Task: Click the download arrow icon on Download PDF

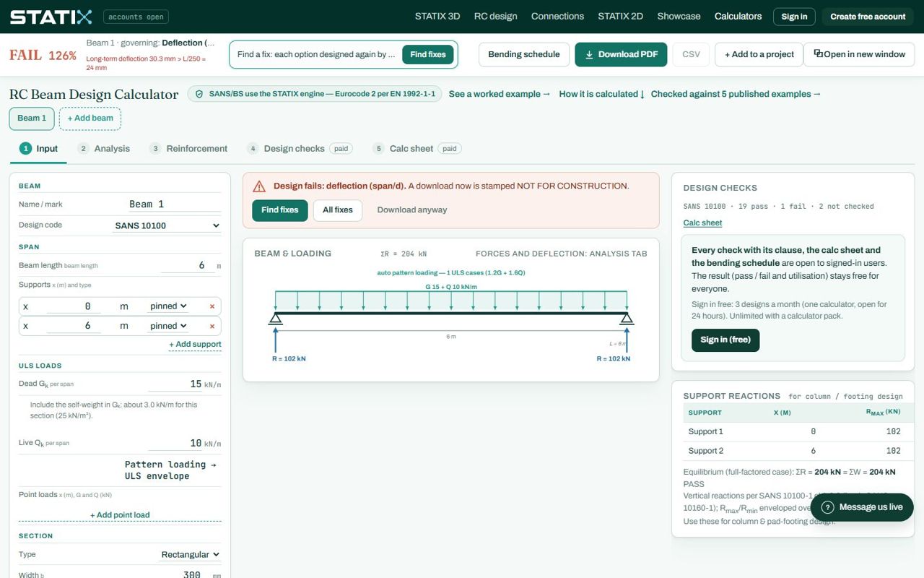Action: (x=589, y=54)
